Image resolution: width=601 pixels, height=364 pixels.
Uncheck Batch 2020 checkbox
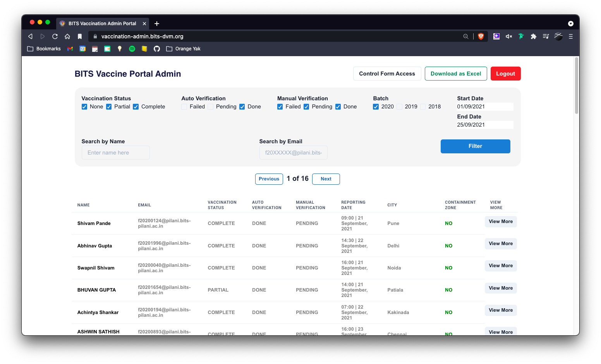coord(376,107)
